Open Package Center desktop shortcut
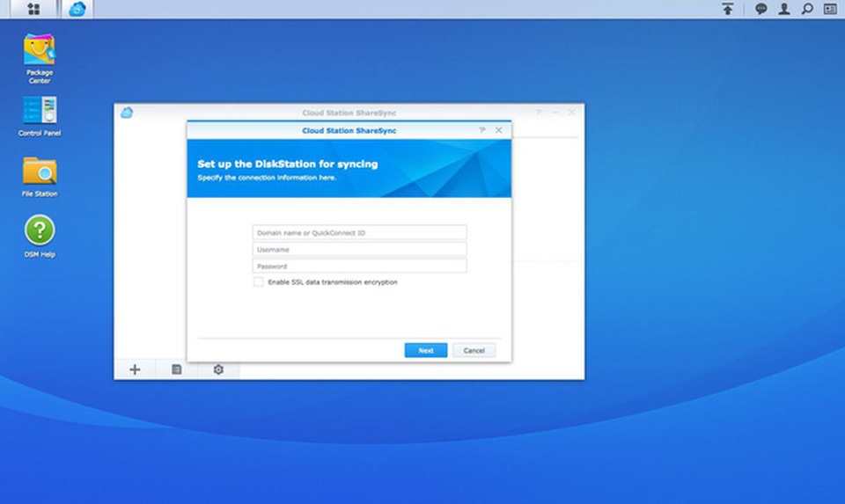The image size is (845, 504). 40,58
